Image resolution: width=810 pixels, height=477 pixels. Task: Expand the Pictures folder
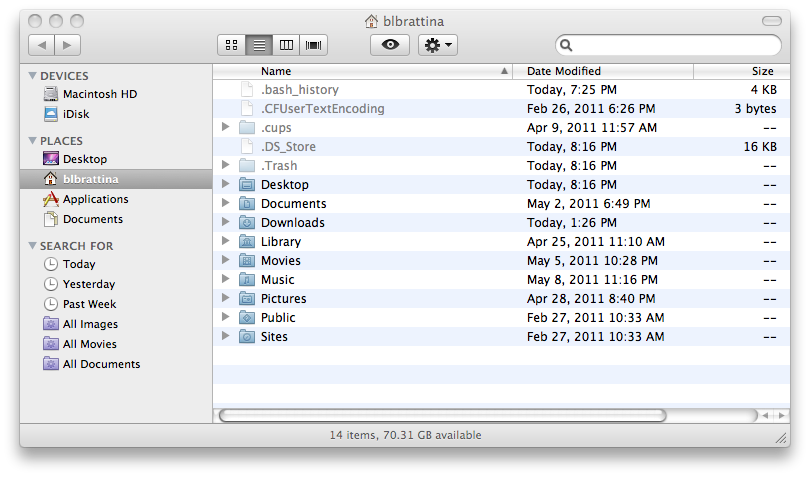pyautogui.click(x=225, y=298)
